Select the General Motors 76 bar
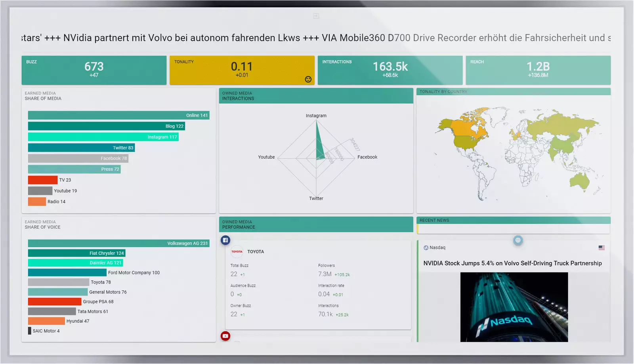 (x=58, y=292)
